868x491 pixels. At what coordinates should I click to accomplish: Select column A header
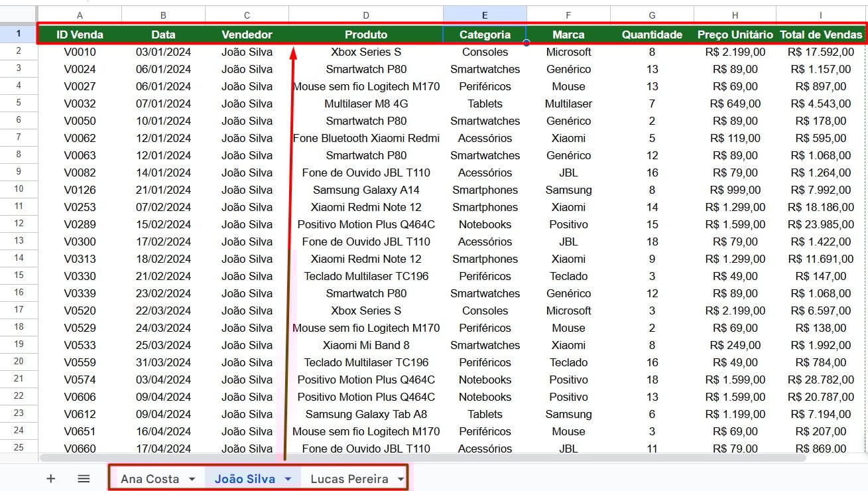[80, 15]
